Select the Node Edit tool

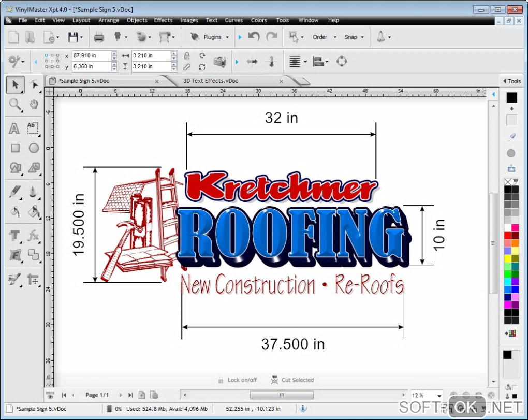point(34,84)
